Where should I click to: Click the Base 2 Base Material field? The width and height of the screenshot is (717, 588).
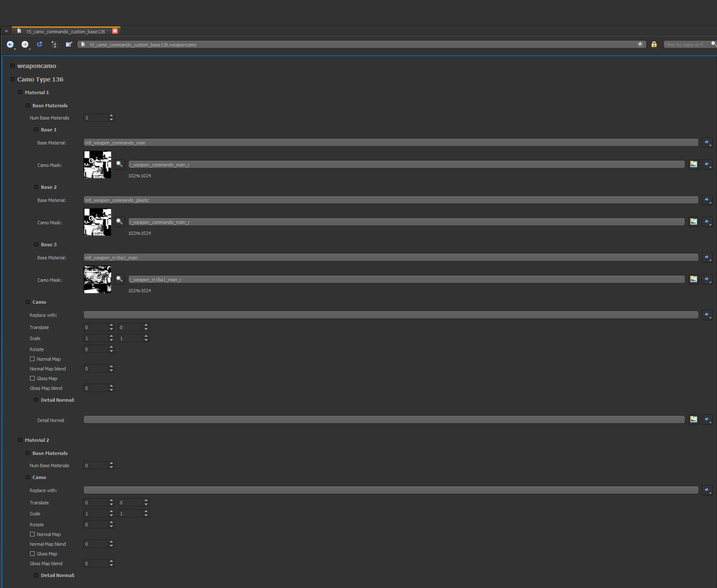click(x=391, y=200)
